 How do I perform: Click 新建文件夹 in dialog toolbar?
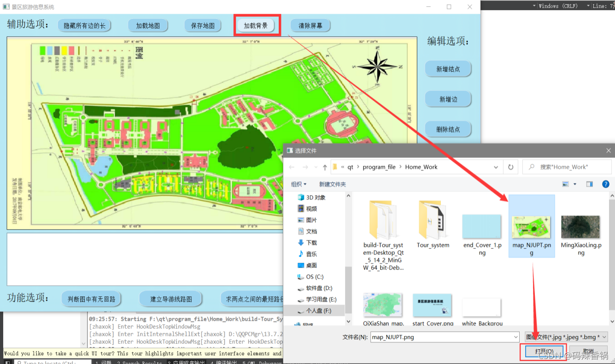333,184
